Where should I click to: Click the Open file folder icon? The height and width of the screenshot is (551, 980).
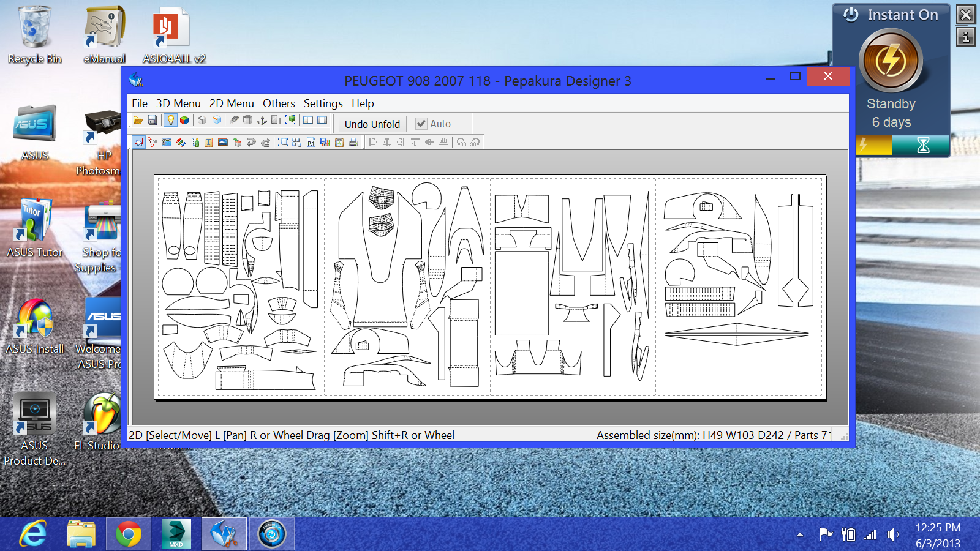138,121
